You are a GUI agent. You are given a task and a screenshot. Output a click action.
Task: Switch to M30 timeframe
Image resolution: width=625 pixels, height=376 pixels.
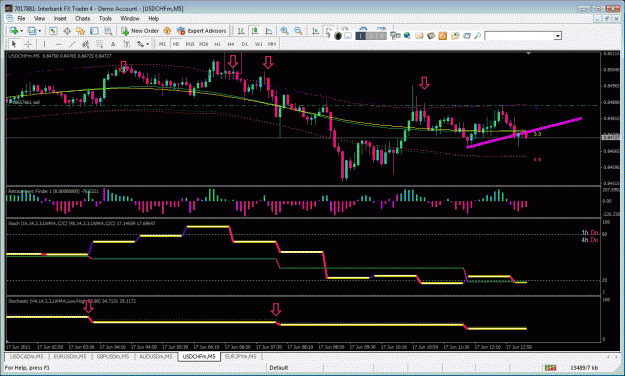point(204,44)
